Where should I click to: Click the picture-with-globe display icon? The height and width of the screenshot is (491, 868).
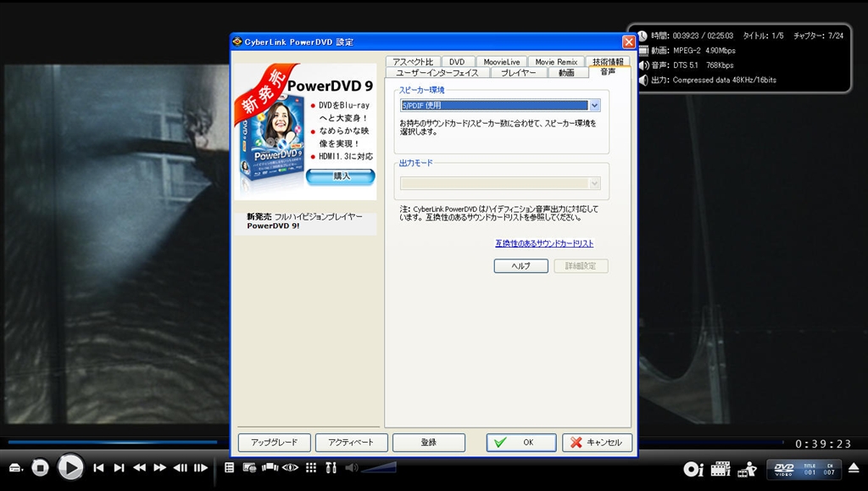pyautogui.click(x=250, y=468)
